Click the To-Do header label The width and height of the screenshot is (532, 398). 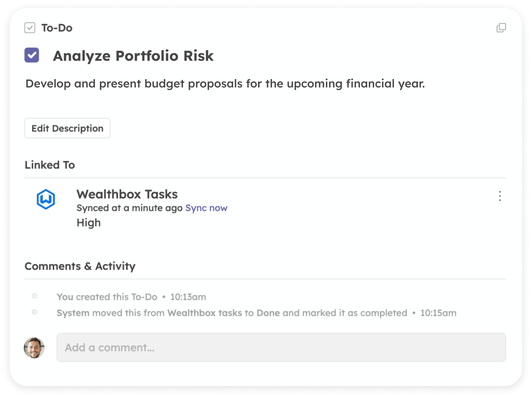pyautogui.click(x=57, y=28)
